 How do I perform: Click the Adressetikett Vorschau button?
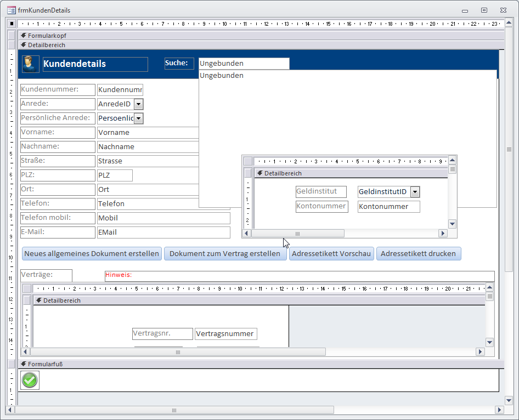(331, 254)
